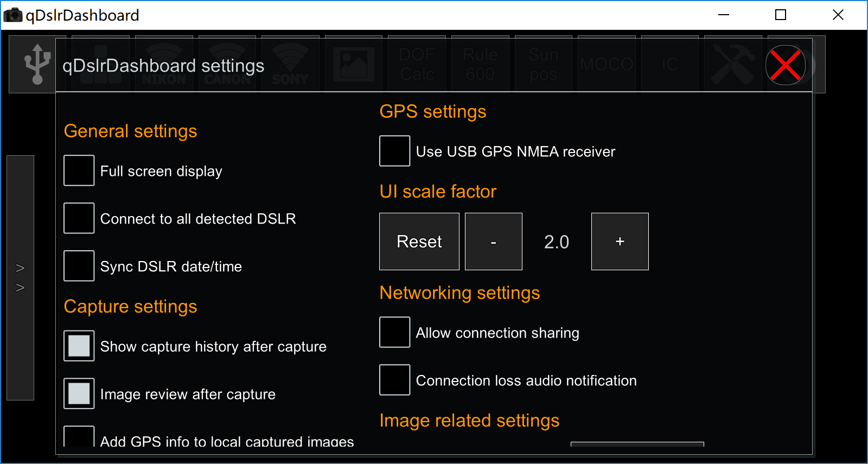Decrease UI scale factor with minus
This screenshot has height=464, width=868.
tap(493, 241)
